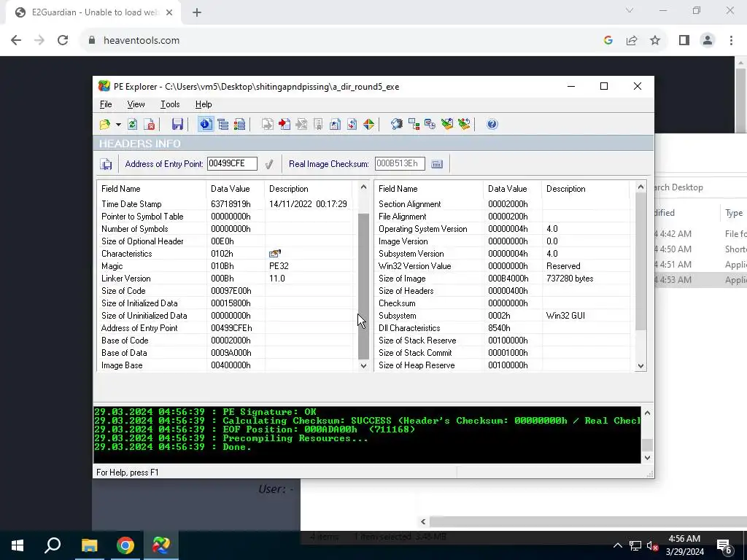Click the Size of Image value 000B4000h
747x560 pixels.
pyautogui.click(x=508, y=279)
